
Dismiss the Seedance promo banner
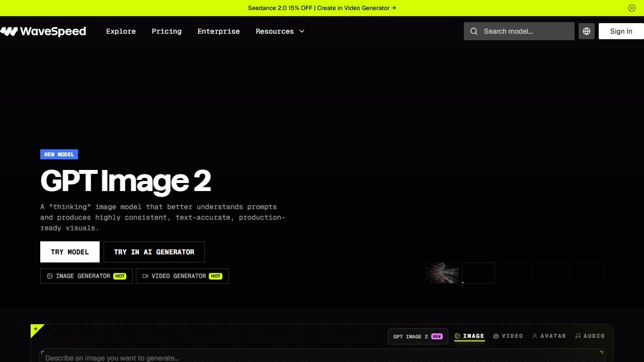pyautogui.click(x=632, y=8)
